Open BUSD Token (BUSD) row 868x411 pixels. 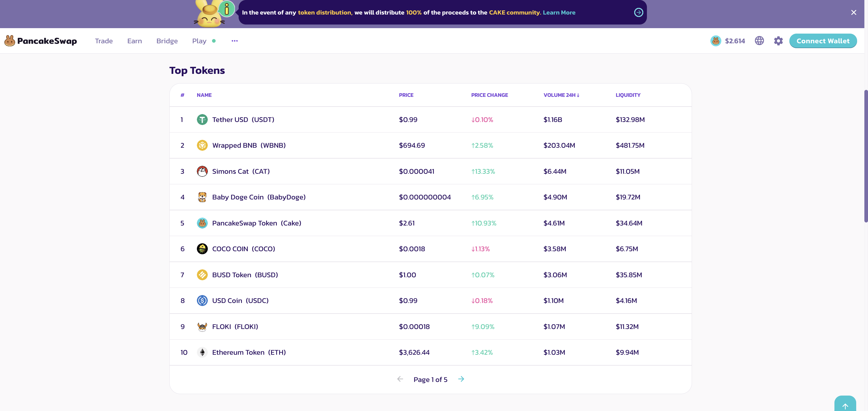click(430, 275)
